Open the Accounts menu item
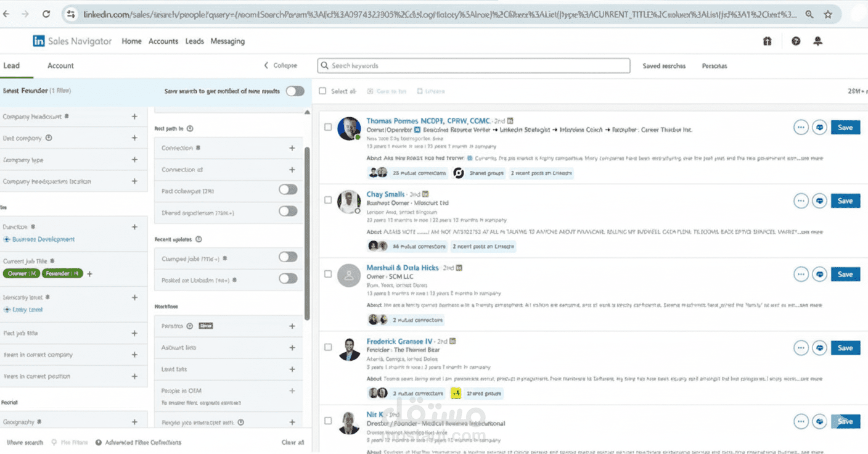The width and height of the screenshot is (868, 454). pos(163,41)
